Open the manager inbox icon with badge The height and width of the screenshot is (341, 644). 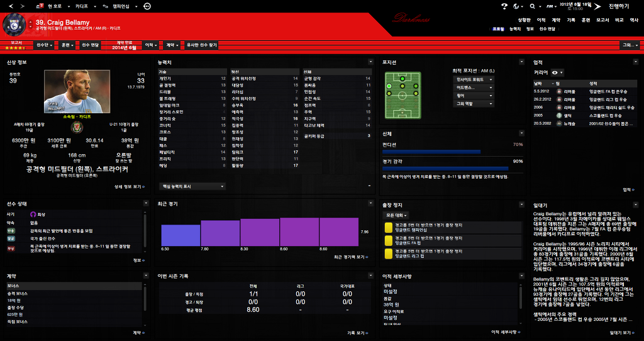tap(40, 6)
